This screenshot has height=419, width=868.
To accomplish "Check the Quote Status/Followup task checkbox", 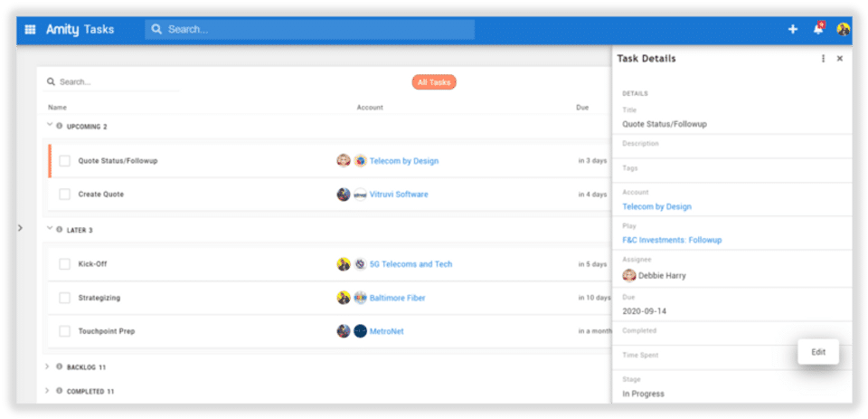I will pos(65,161).
